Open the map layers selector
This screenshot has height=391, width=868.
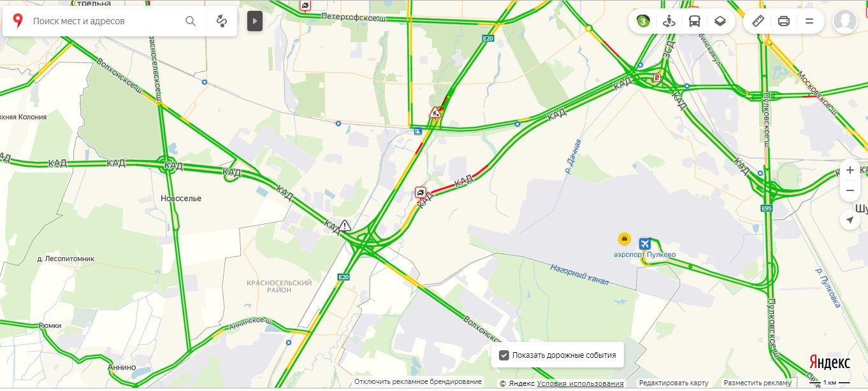pos(720,21)
